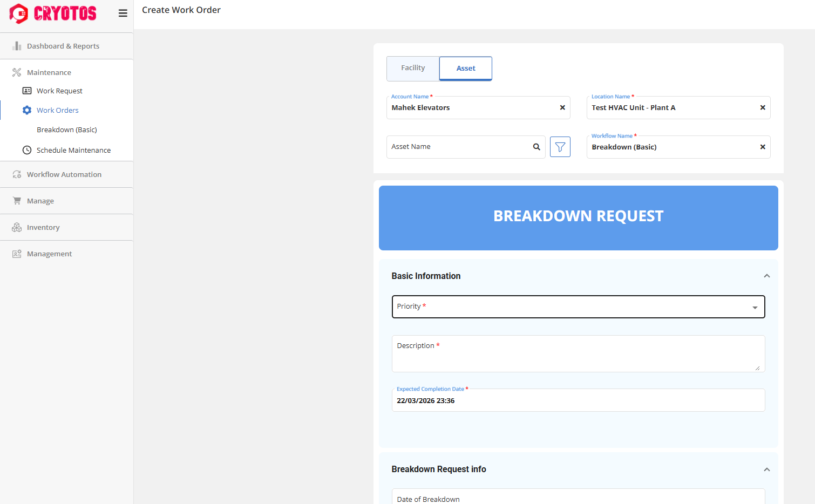Click the Expected Completion Date field
This screenshot has height=504, width=815.
[x=578, y=400]
